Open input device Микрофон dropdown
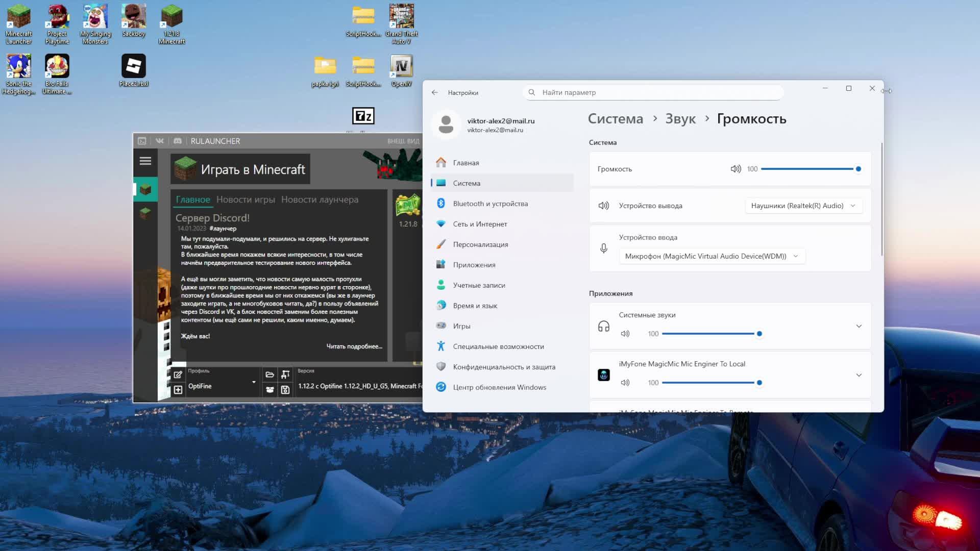Viewport: 980px width, 551px height. [x=712, y=256]
